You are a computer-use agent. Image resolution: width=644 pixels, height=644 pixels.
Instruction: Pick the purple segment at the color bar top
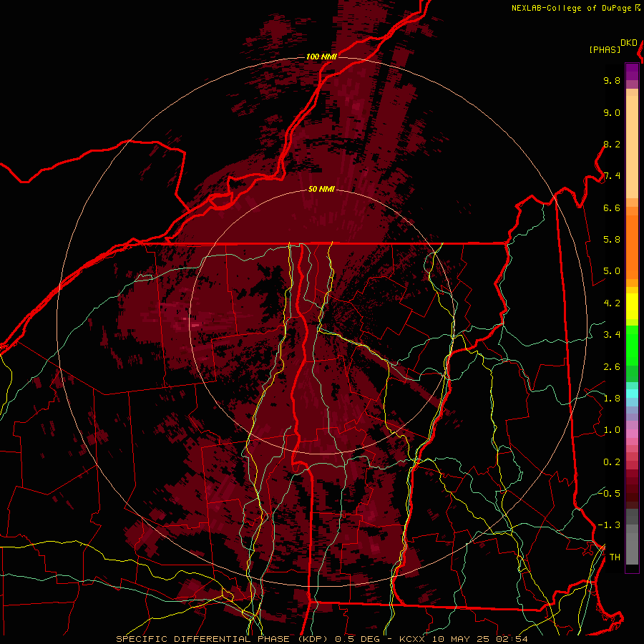(x=632, y=72)
